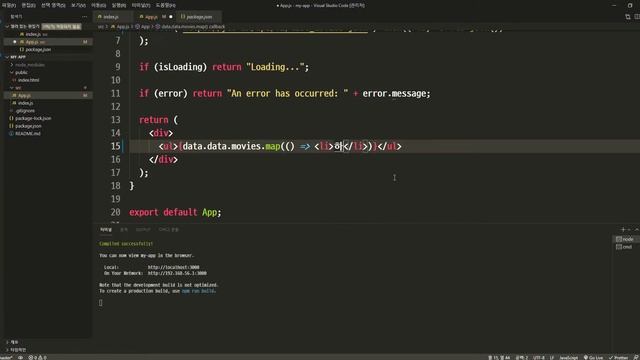Open the http://localhost:3000 link in terminal
The width and height of the screenshot is (640, 360).
pyautogui.click(x=173, y=267)
